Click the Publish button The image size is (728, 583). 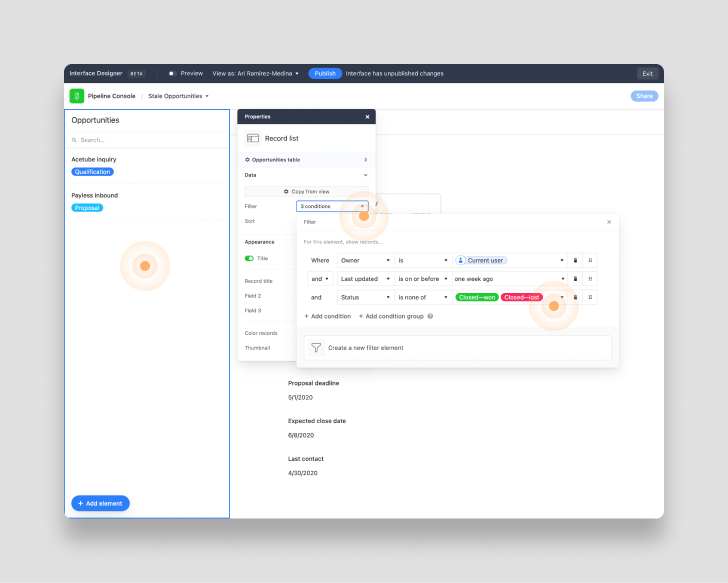[325, 73]
